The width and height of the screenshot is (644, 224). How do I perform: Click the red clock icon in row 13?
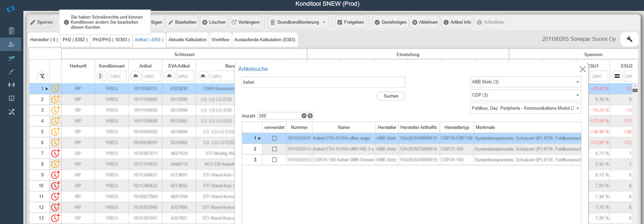[55, 217]
